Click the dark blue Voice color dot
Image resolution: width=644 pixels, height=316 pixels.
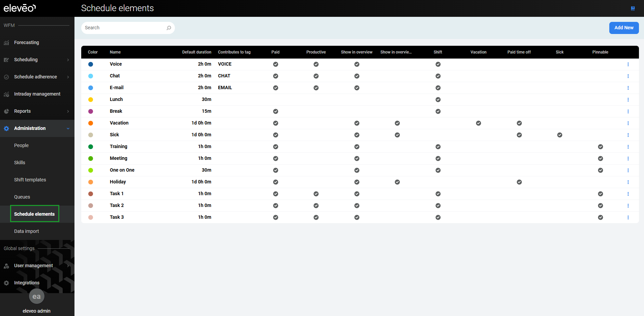click(x=91, y=64)
